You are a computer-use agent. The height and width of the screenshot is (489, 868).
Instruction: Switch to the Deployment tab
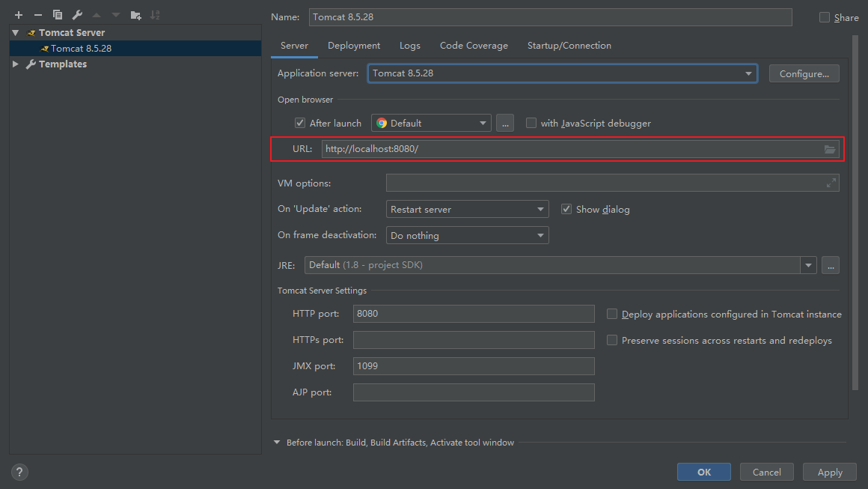354,46
